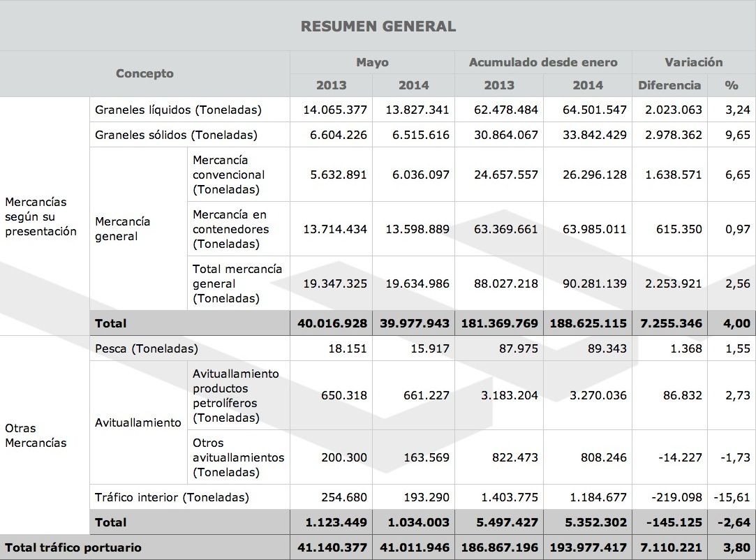Click the % column header
This screenshot has height=560, width=756.
[x=731, y=85]
